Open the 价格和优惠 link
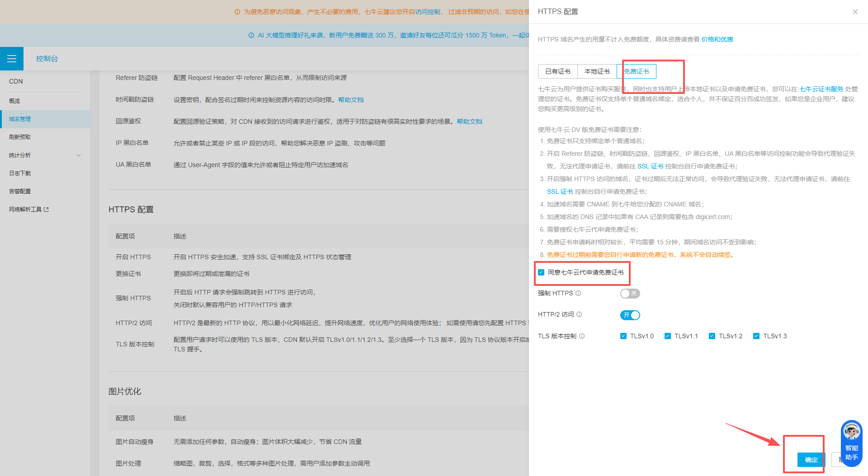868x476 pixels. (717, 39)
